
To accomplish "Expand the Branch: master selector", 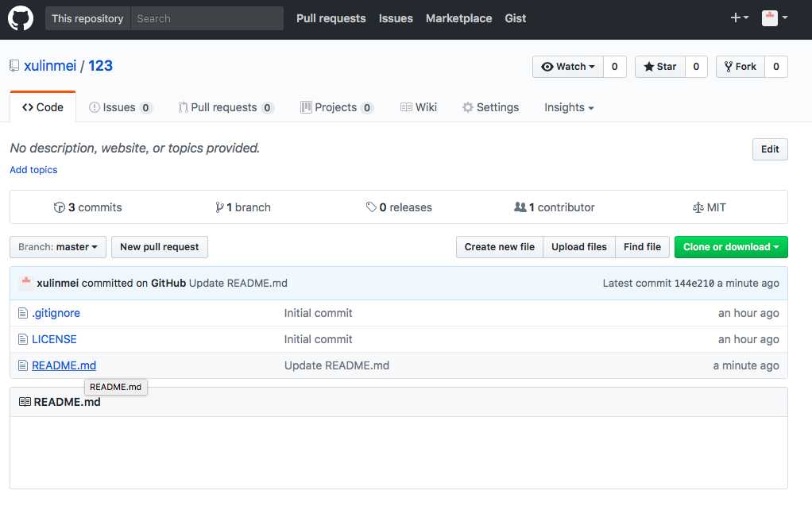I will [58, 247].
